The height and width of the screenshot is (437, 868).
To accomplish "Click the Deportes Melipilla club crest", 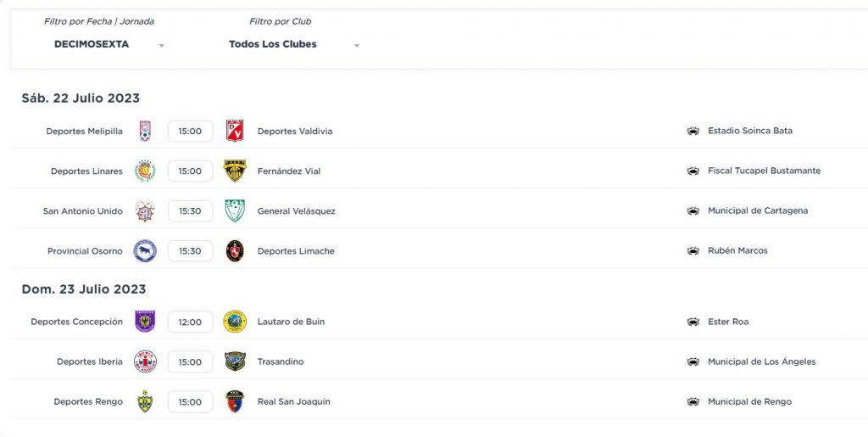I will (x=145, y=132).
